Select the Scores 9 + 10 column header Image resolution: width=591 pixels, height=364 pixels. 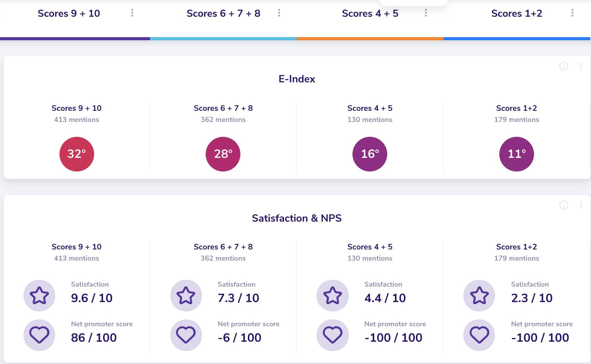click(69, 13)
